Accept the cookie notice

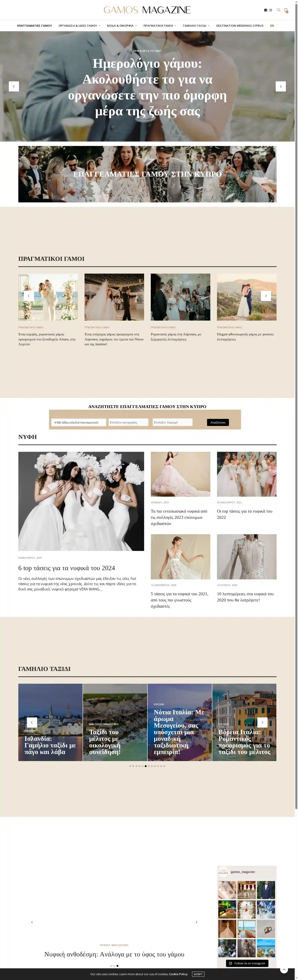(198, 974)
